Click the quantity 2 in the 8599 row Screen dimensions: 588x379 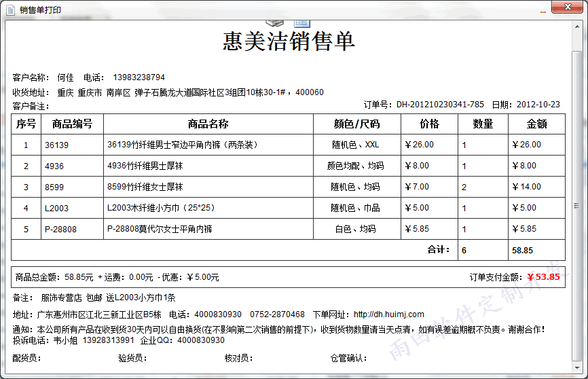pos(464,187)
